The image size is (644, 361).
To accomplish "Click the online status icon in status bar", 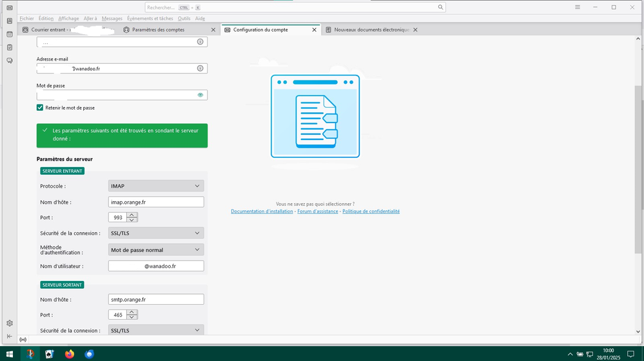I will [x=23, y=340].
